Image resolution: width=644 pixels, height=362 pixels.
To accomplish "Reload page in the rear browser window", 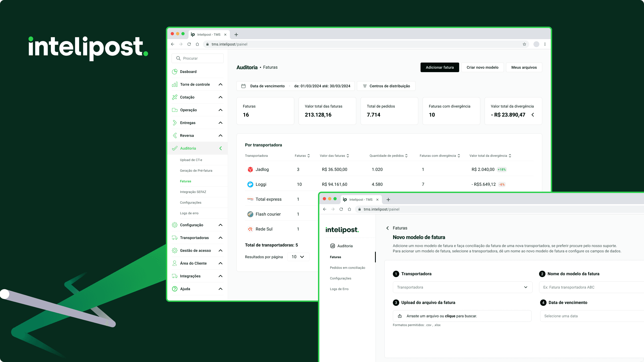I will coord(189,44).
